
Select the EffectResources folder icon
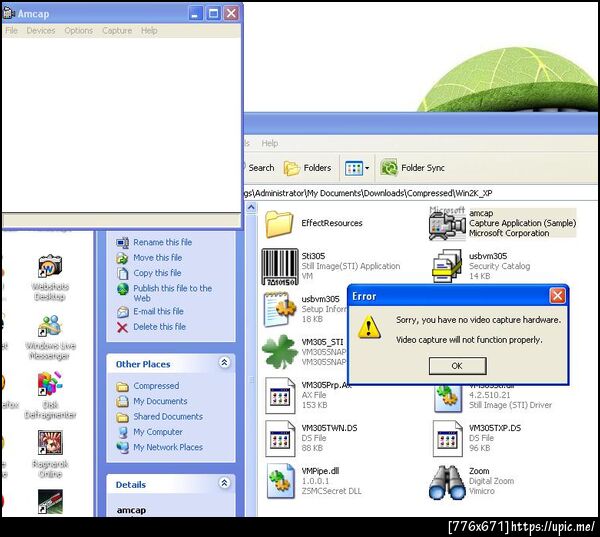[x=279, y=224]
